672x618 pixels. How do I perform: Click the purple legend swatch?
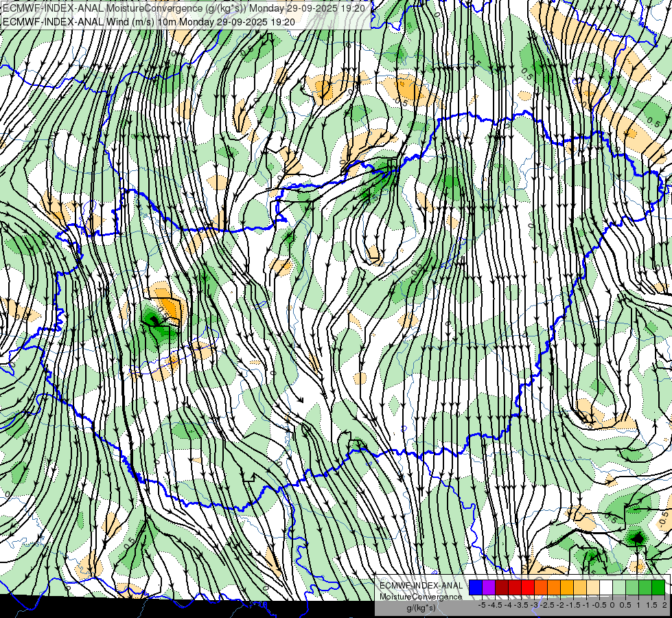click(x=489, y=587)
